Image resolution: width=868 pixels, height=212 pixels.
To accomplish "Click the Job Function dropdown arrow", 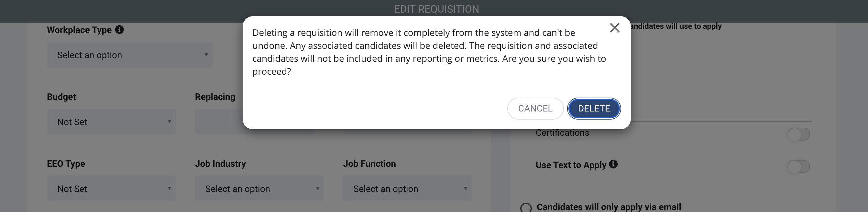I will [x=465, y=188].
